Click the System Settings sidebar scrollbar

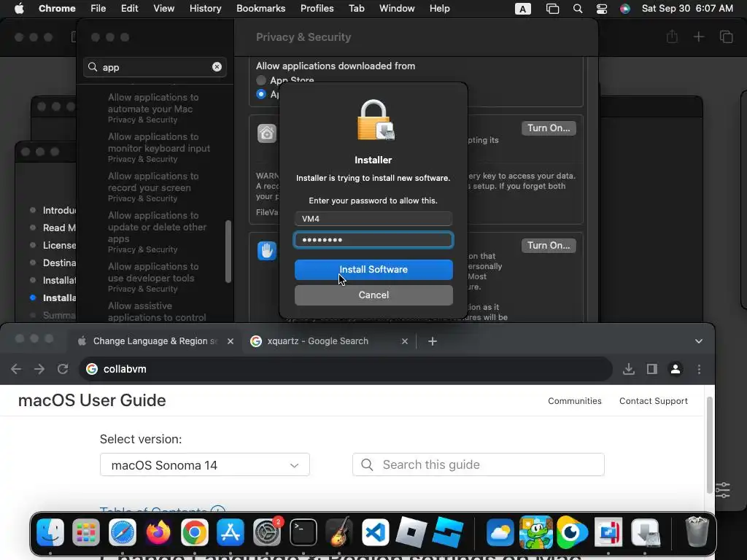pyautogui.click(x=228, y=252)
